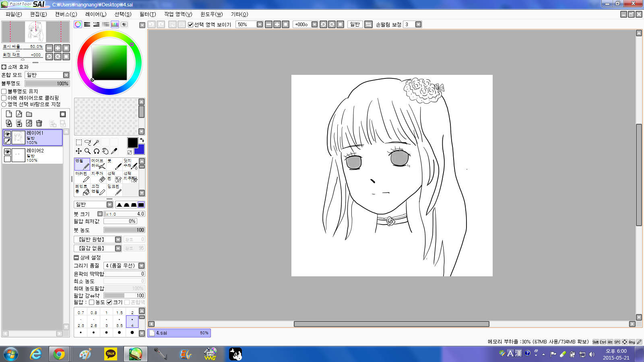This screenshot has height=362, width=644.
Task: Click the navigator canvas thumbnail
Action: point(35,32)
